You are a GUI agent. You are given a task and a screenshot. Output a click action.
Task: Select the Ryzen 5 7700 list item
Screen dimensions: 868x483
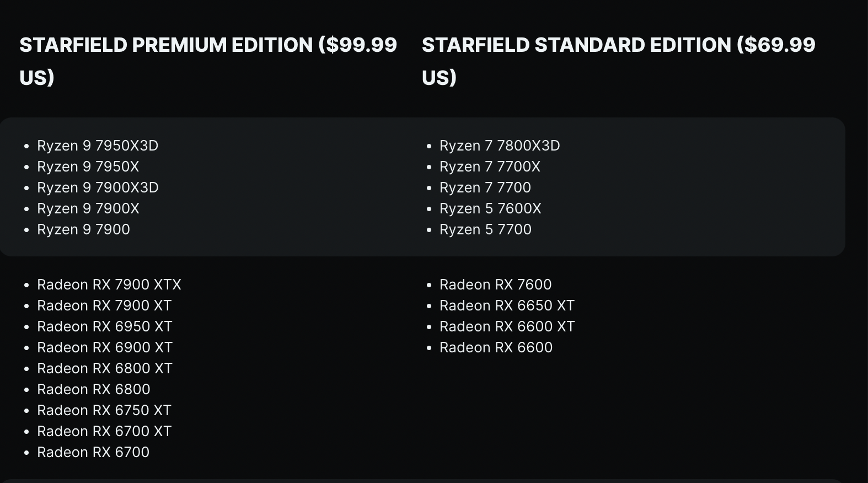point(485,229)
